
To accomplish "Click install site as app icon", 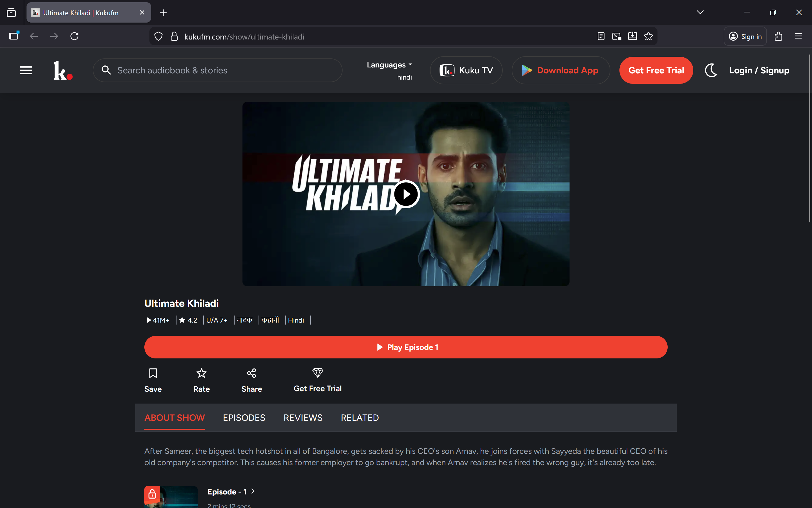I will click(632, 36).
